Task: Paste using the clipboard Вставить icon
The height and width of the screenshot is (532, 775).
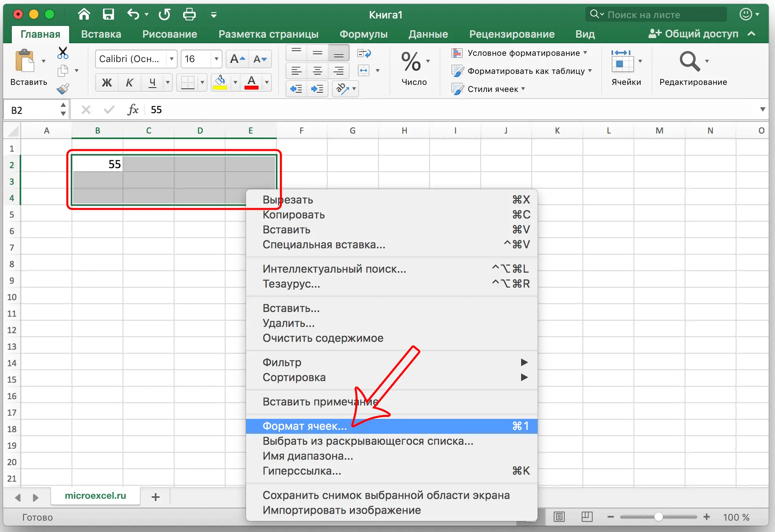Action: coord(25,61)
